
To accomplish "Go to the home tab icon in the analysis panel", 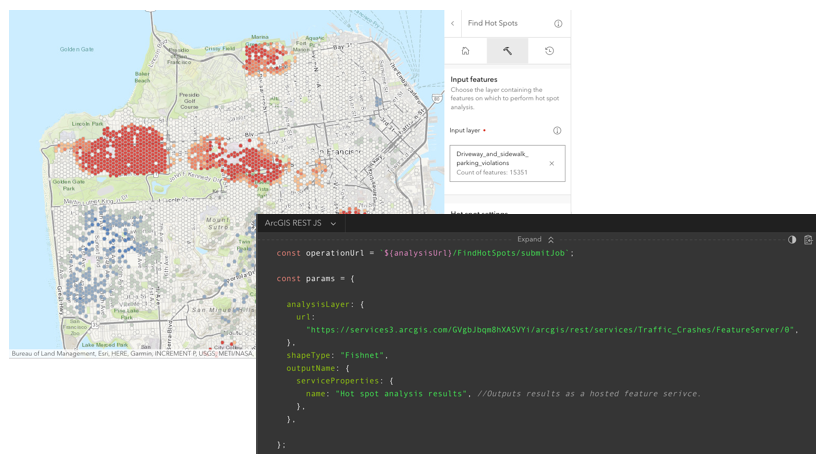I will click(465, 51).
